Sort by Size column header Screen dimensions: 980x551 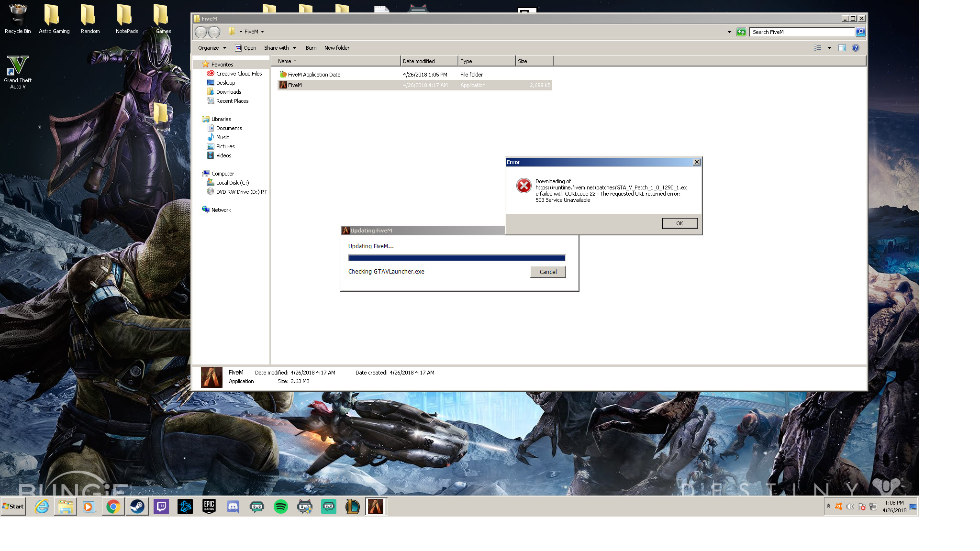coord(535,61)
